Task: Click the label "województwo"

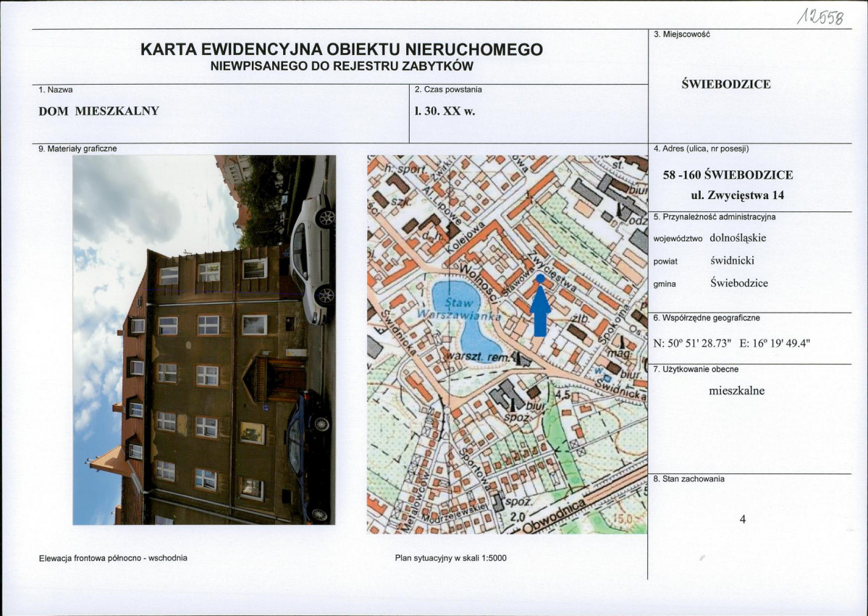Action: tap(678, 239)
